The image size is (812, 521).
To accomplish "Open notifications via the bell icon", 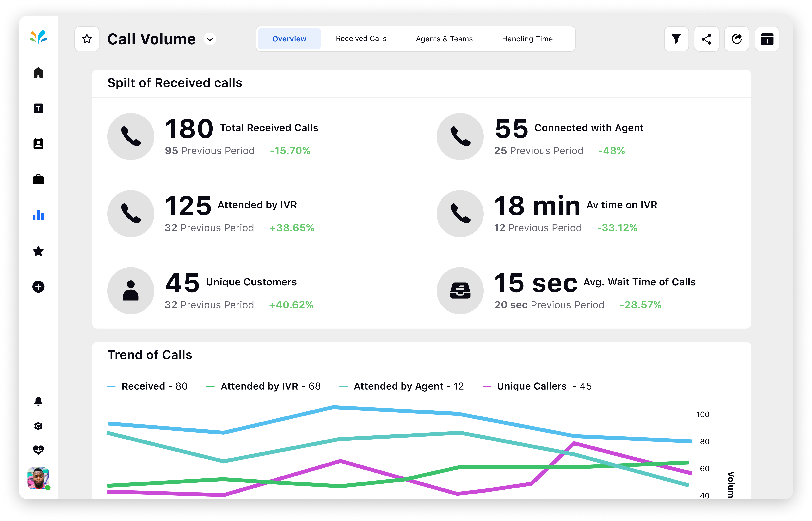I will [x=39, y=401].
